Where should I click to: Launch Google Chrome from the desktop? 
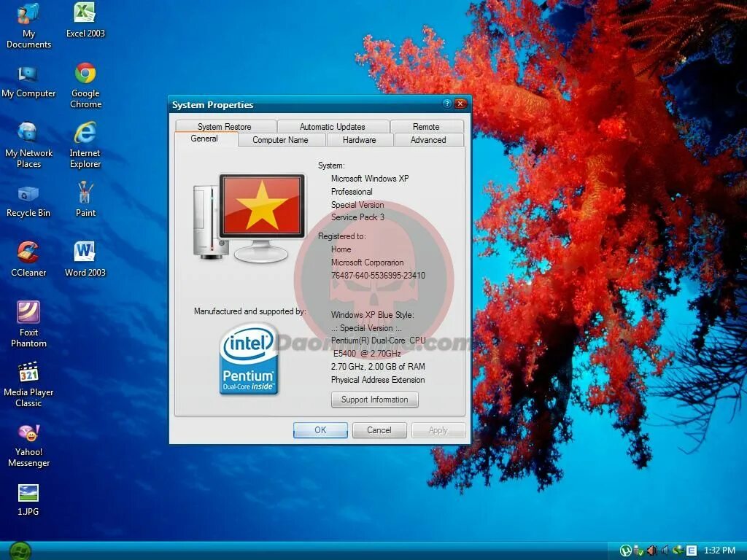85,86
